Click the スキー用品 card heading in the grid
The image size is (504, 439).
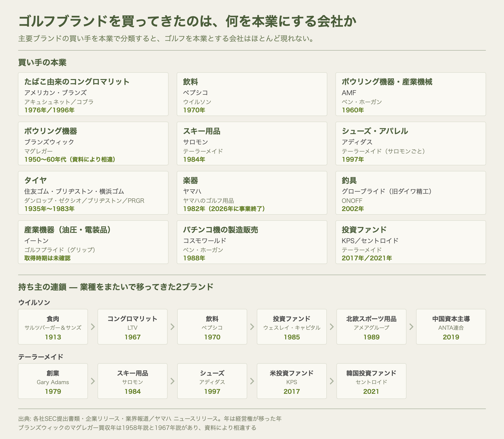[202, 131]
